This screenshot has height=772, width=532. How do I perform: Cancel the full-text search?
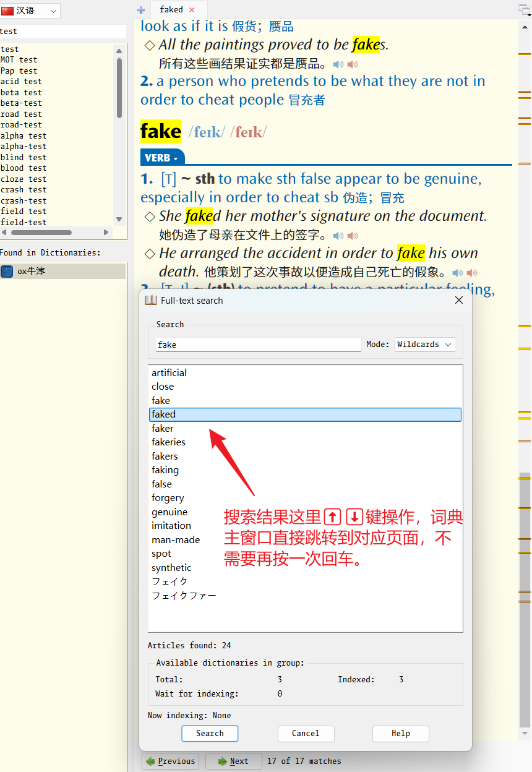coord(306,734)
